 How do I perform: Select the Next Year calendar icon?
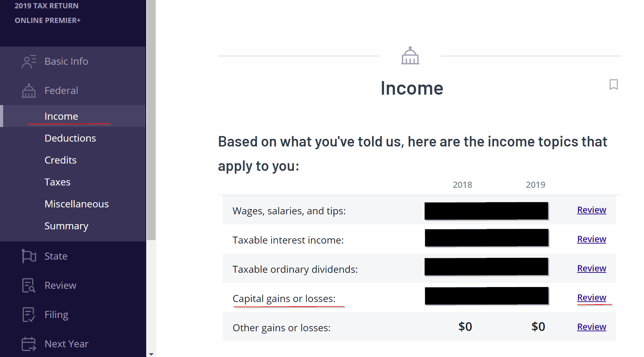click(x=29, y=344)
